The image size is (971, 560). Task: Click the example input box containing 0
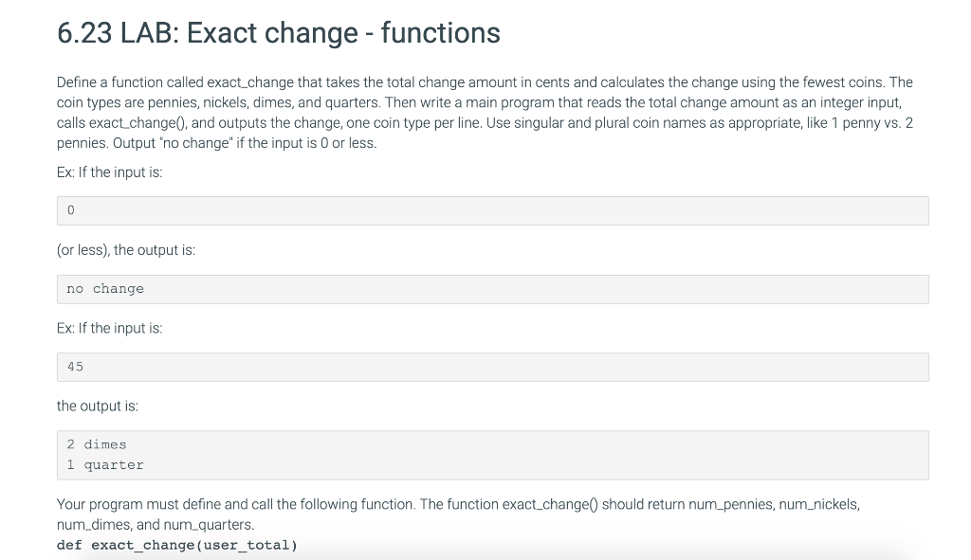point(492,210)
